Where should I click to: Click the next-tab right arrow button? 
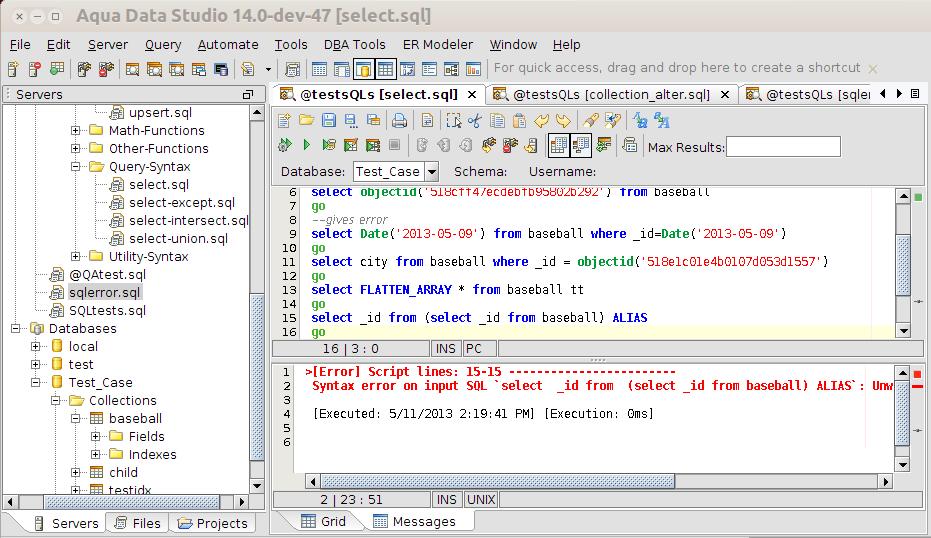900,94
